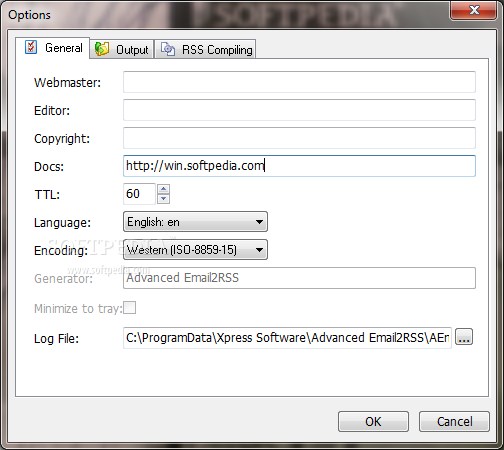Viewport: 504px width, 450px height.
Task: Click the TTL value field
Action: (x=139, y=194)
